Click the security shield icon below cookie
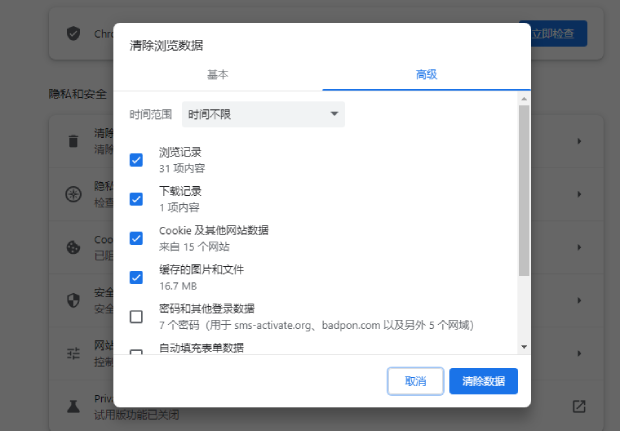The height and width of the screenshot is (431, 620). pos(73,300)
